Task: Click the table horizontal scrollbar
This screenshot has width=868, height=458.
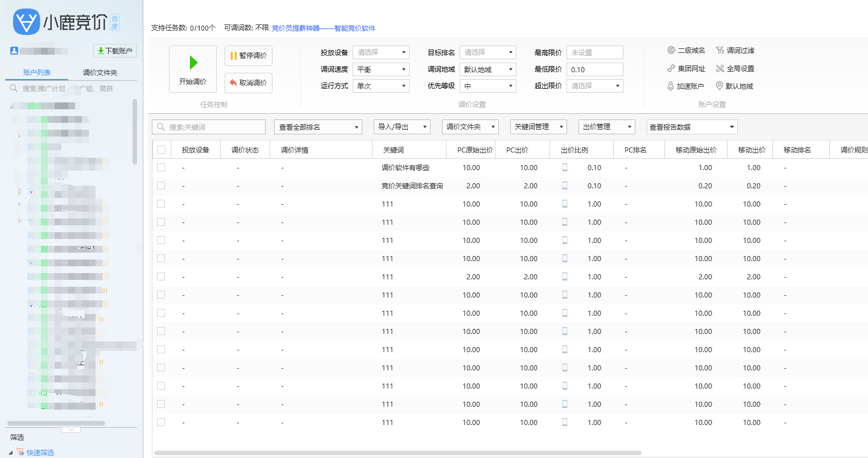Action: (398, 453)
